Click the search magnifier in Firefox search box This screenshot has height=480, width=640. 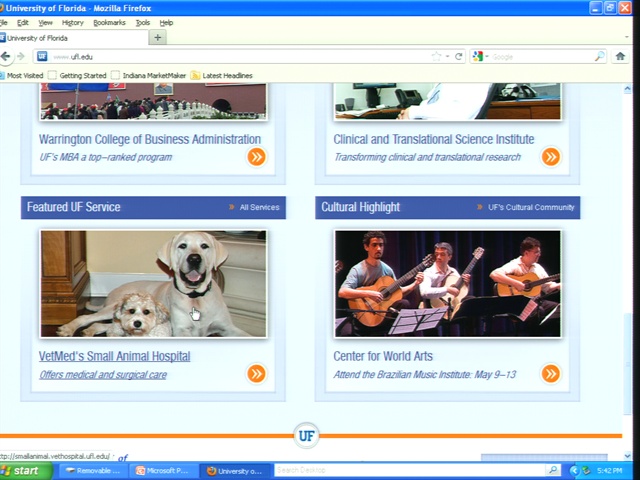click(599, 56)
